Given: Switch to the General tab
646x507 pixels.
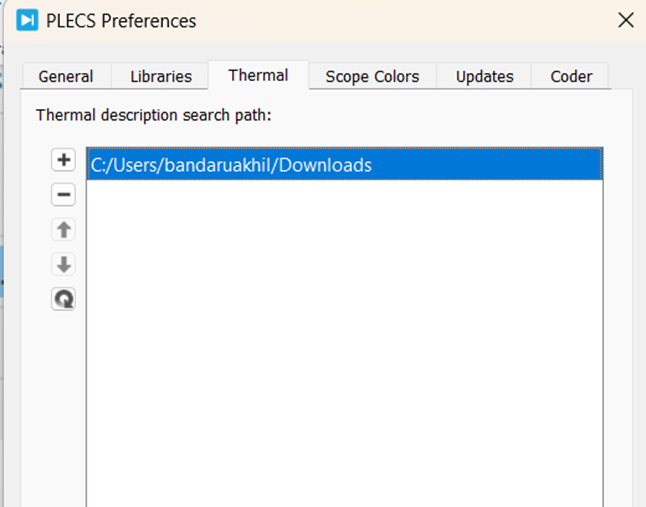Looking at the screenshot, I should 66,77.
